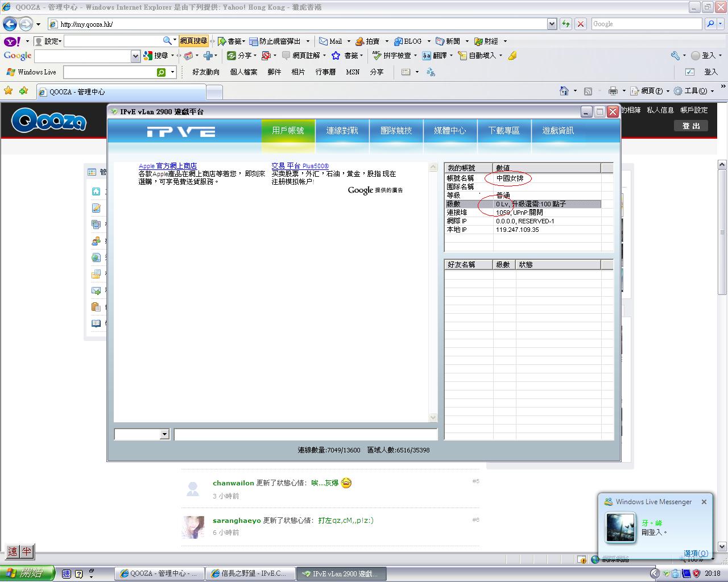Open the Google toolbar 登入 sign-in dropdown
Screen dimensions: 728x582
(x=719, y=56)
